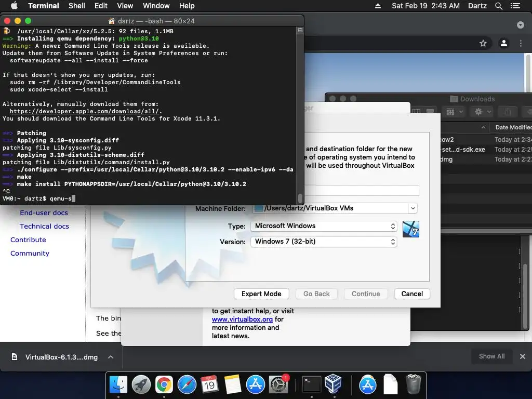Click the VM Name input field
532x399 pixels.
362,190
